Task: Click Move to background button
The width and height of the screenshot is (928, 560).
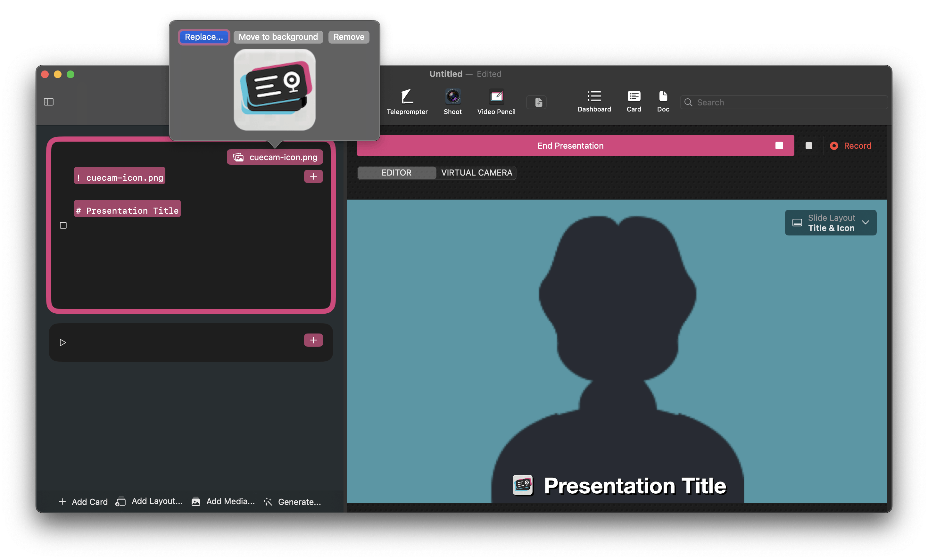Action: 278,37
